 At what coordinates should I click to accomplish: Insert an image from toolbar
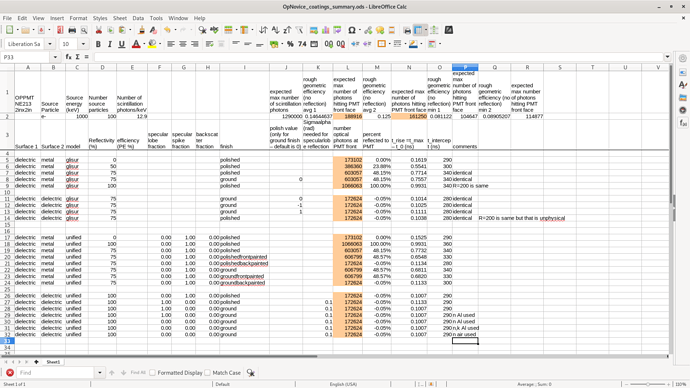[314, 30]
